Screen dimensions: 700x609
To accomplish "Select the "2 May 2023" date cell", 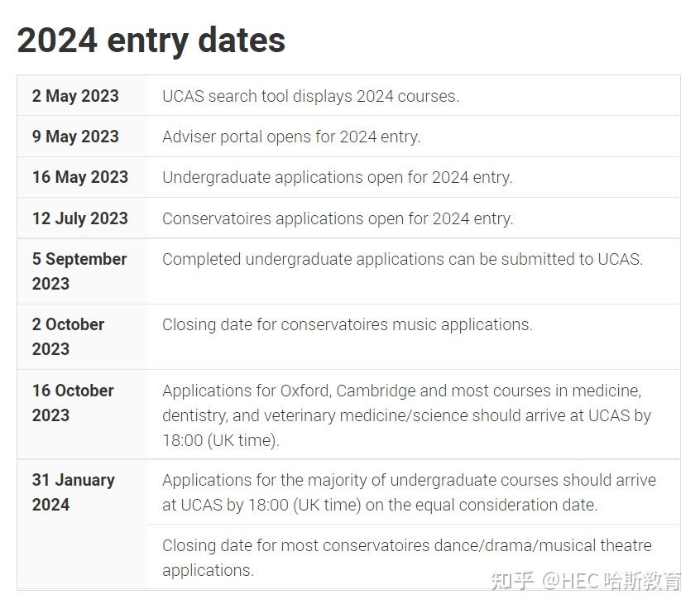I will [x=75, y=96].
